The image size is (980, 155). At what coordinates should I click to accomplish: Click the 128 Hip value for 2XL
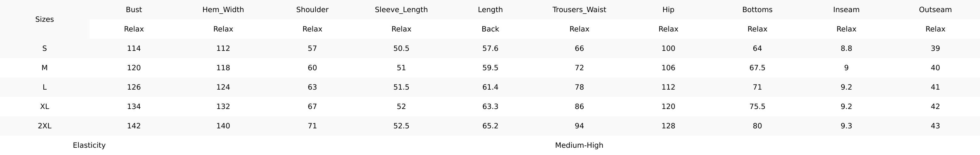tap(668, 126)
